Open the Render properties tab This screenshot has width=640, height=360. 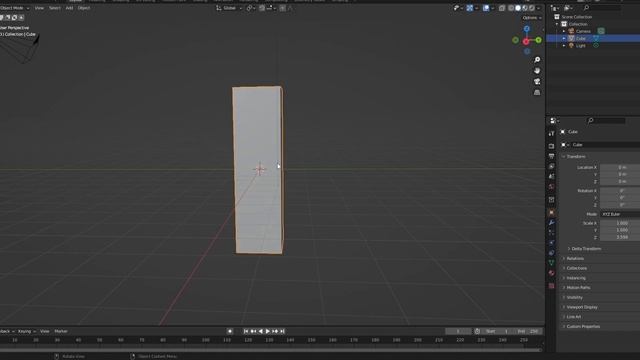(x=551, y=146)
